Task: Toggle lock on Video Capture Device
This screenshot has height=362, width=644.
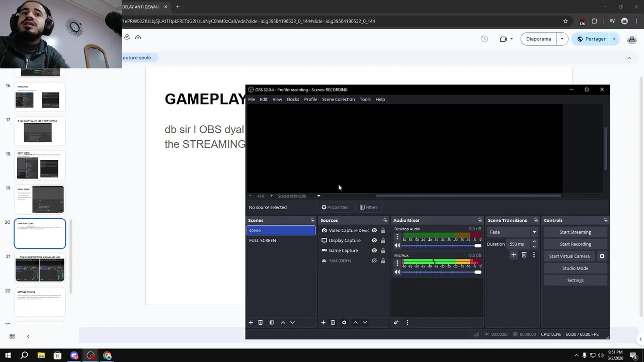Action: point(383,230)
